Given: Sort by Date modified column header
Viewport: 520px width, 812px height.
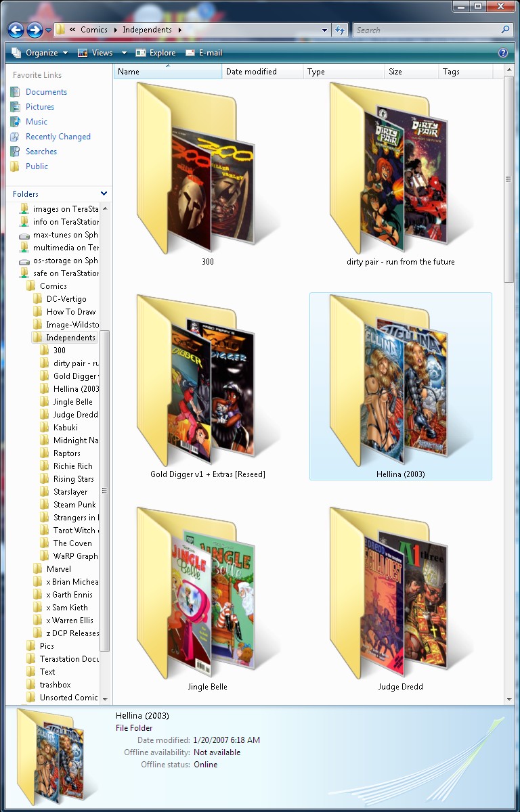Looking at the screenshot, I should point(262,72).
